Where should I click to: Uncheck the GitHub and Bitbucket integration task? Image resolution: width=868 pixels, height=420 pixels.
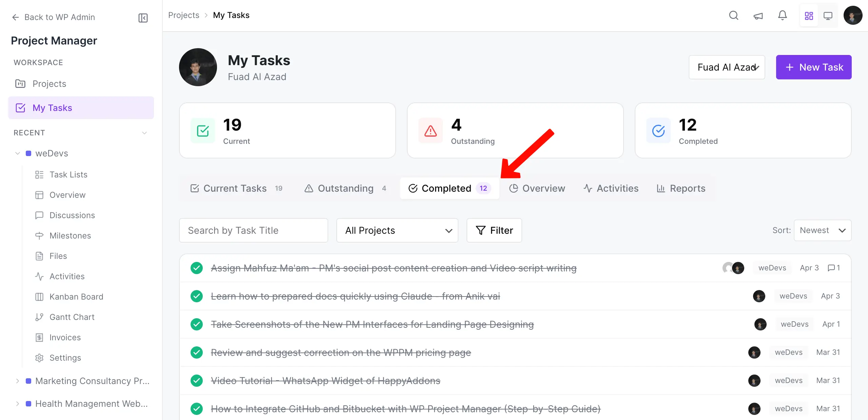pyautogui.click(x=197, y=408)
